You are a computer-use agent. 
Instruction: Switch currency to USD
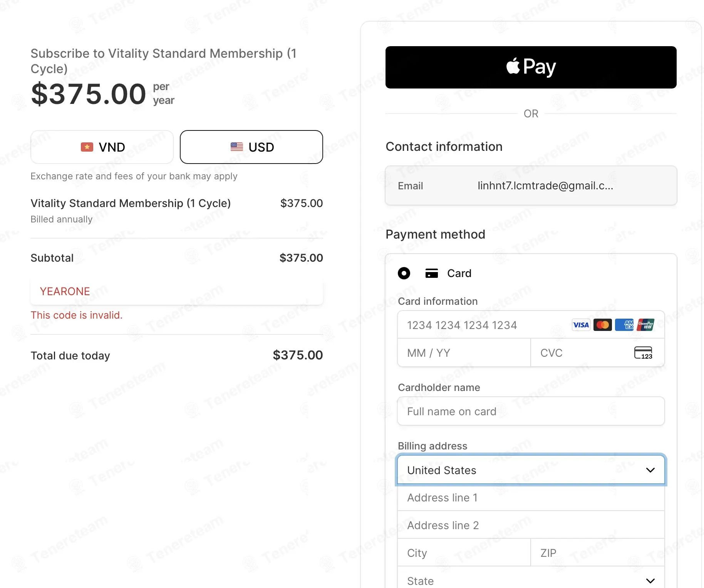point(251,147)
